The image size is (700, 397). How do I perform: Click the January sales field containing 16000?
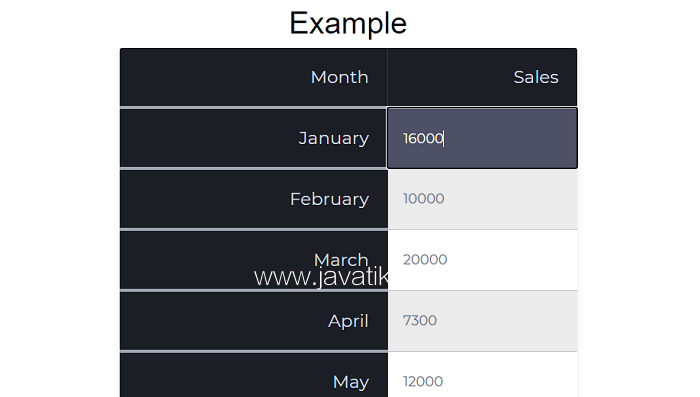point(482,138)
